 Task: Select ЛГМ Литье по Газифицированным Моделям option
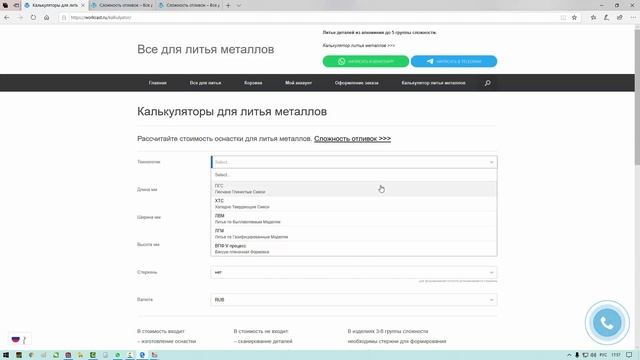(x=354, y=234)
